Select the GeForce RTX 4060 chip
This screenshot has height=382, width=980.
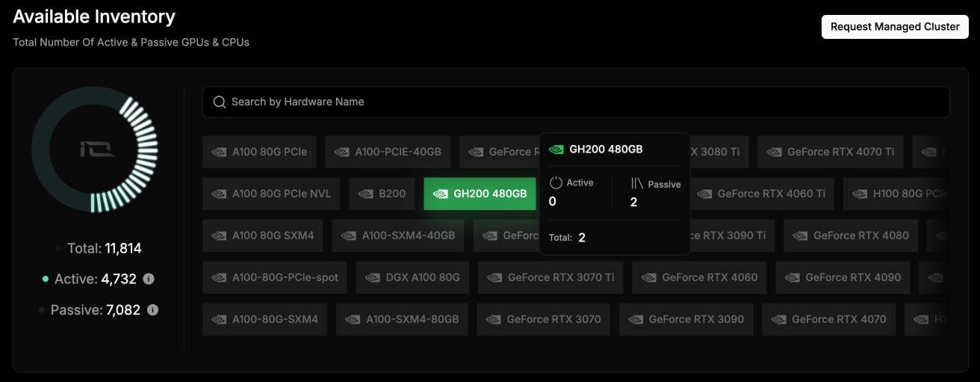tap(699, 277)
